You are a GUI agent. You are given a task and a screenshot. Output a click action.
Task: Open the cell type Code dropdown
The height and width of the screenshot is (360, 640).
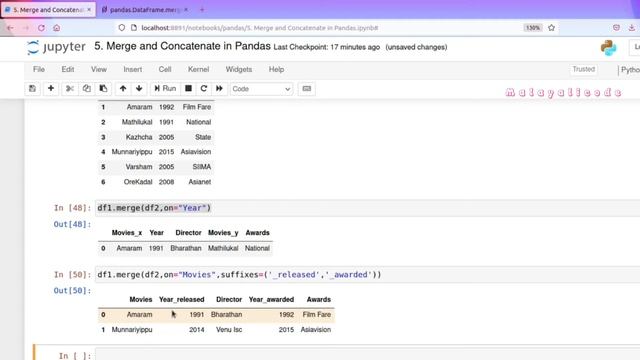261,89
